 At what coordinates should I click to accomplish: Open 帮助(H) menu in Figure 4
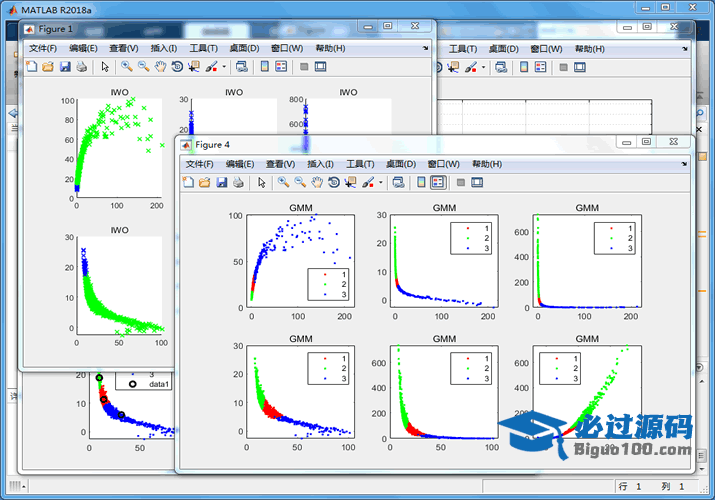pos(487,164)
